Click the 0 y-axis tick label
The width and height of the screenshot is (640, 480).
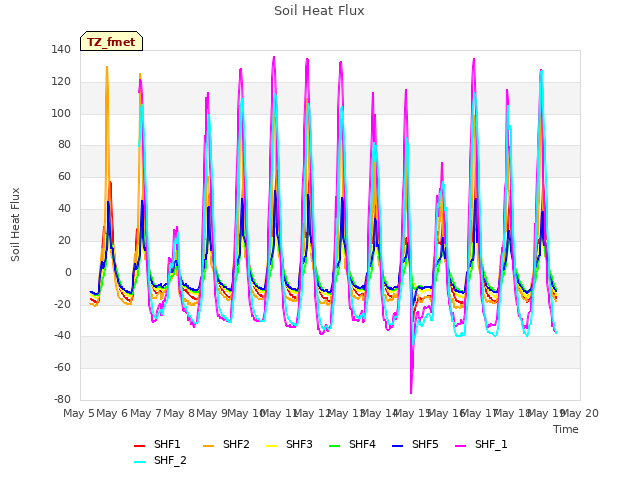(x=68, y=273)
